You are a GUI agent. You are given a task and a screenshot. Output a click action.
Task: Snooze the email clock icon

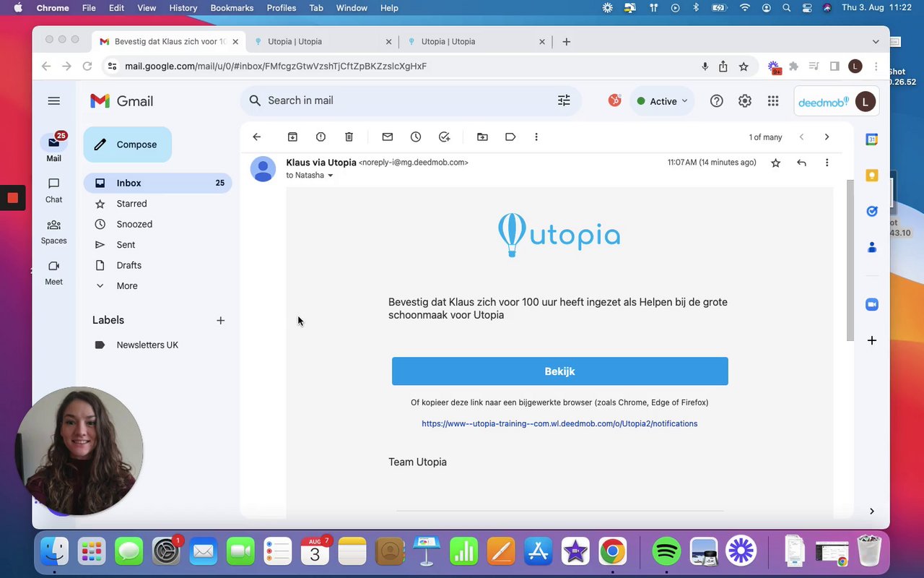pos(416,137)
